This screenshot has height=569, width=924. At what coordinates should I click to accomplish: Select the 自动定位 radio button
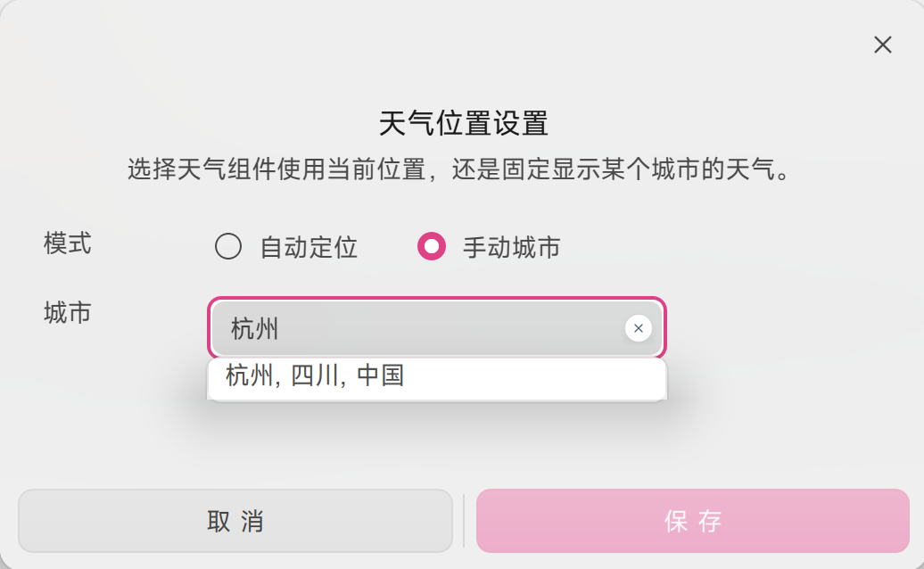(x=228, y=246)
